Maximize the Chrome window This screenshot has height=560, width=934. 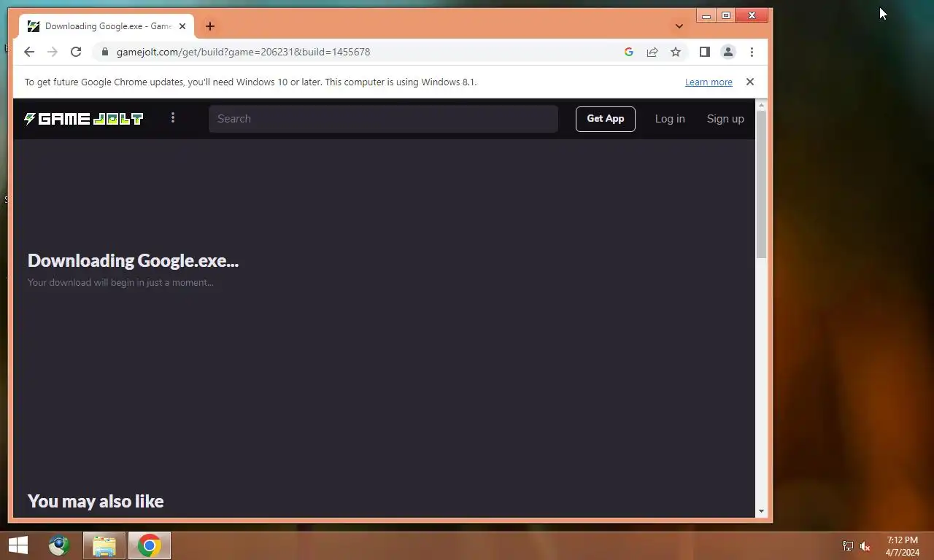(726, 15)
